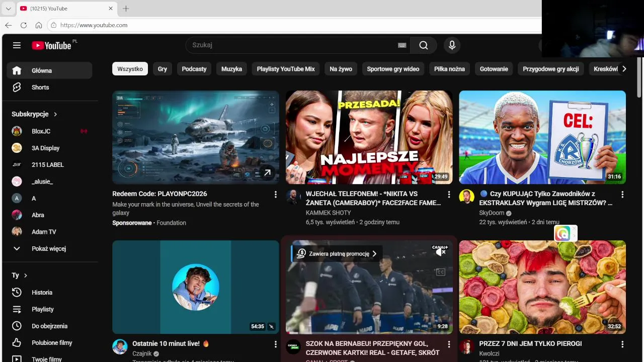This screenshot has height=362, width=644.
Task: Click Kwolczi channel avatar
Action: tap(467, 346)
